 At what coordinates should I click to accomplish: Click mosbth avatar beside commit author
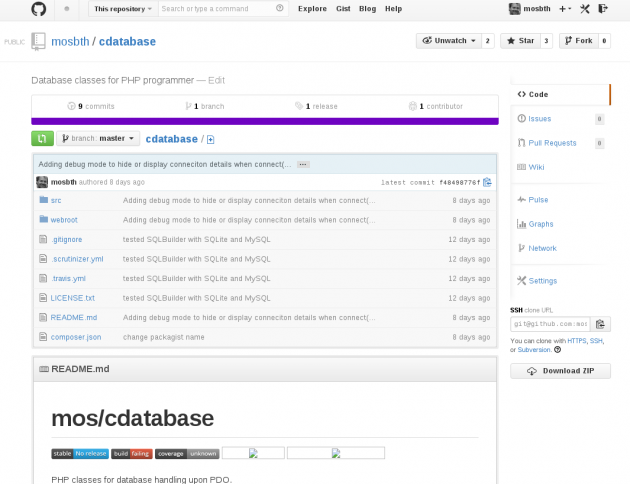point(42,182)
